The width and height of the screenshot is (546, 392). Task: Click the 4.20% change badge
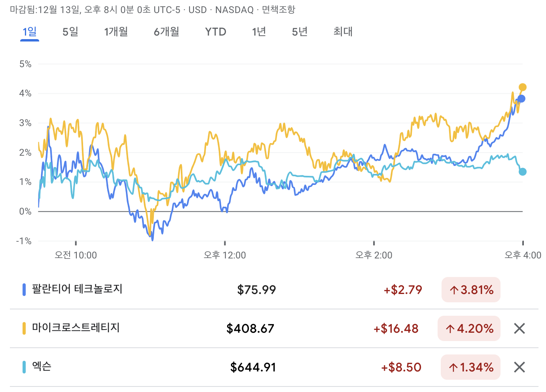click(x=469, y=328)
